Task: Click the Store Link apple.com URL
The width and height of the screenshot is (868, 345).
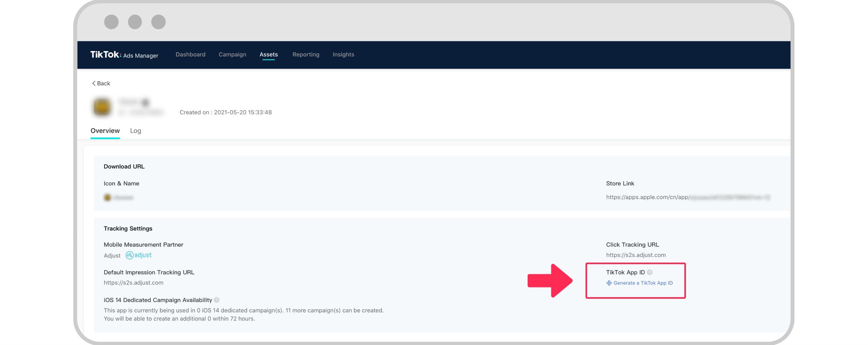Action: (x=688, y=197)
